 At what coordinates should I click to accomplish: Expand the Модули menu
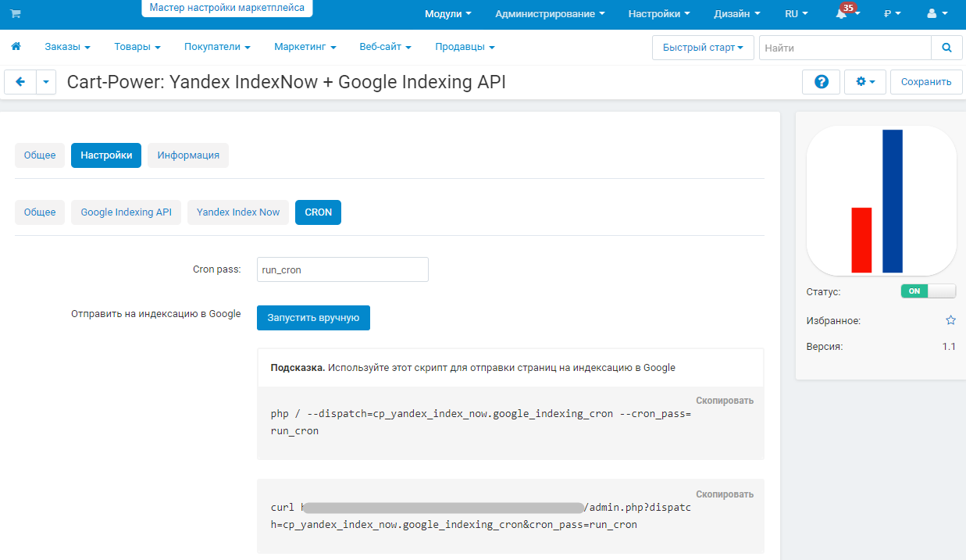(x=448, y=14)
